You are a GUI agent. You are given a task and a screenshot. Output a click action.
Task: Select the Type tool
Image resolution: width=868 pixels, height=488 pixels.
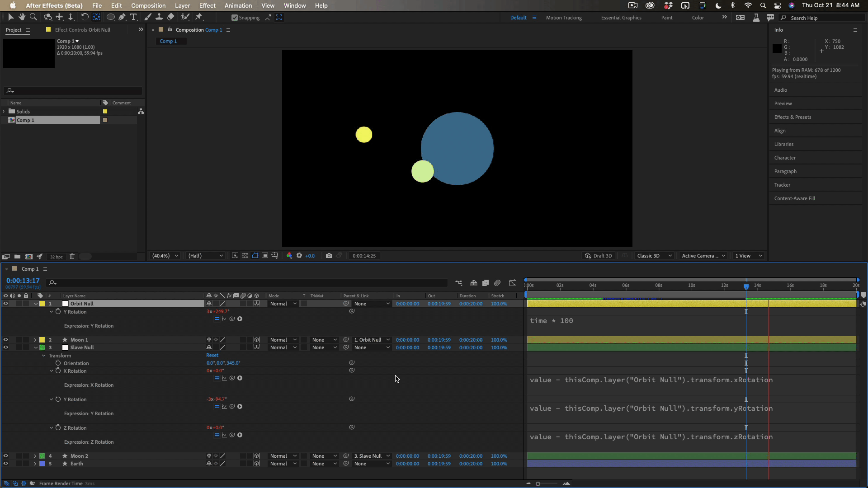(133, 17)
